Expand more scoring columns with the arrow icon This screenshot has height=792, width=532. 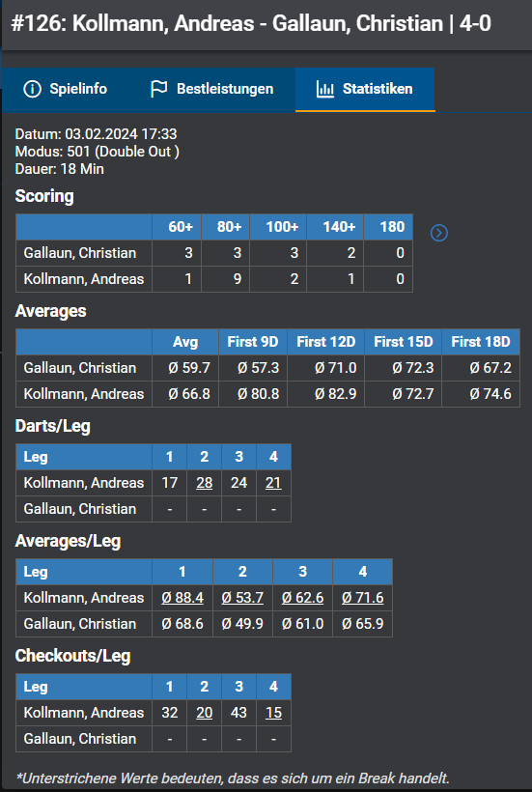pyautogui.click(x=439, y=233)
